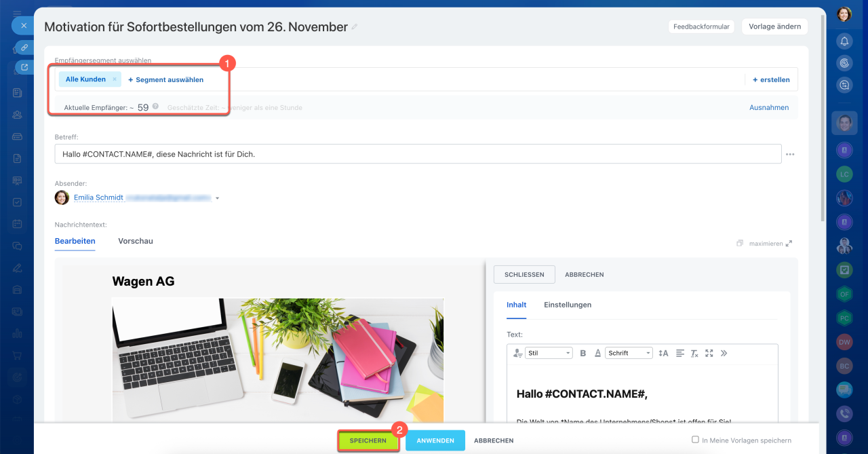
Task: Clear text formatting in the editor
Action: [694, 353]
